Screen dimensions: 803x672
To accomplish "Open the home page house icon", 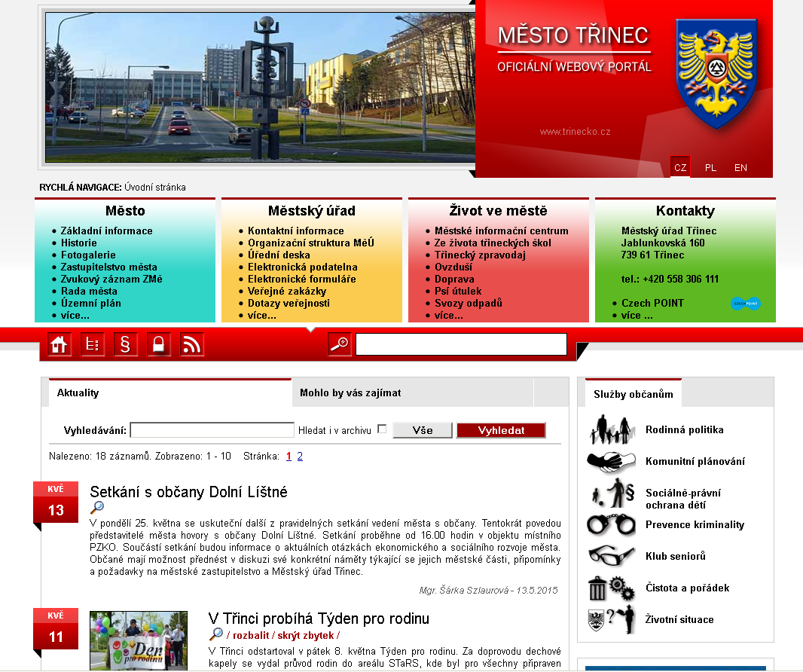I will [60, 344].
